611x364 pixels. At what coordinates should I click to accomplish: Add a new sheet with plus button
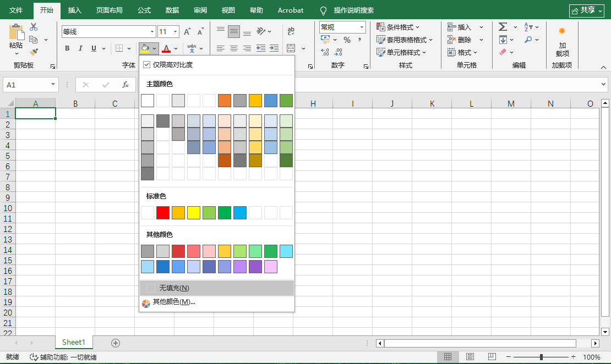click(116, 343)
